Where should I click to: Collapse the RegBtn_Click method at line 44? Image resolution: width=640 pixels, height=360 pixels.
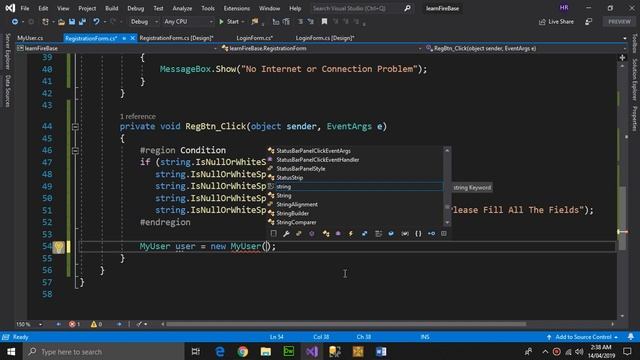(75, 127)
